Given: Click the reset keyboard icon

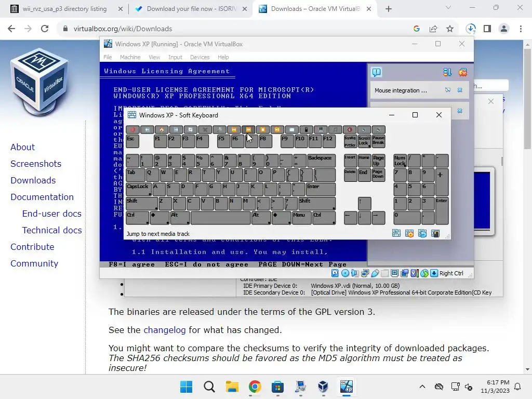Looking at the screenshot, I should [x=422, y=233].
